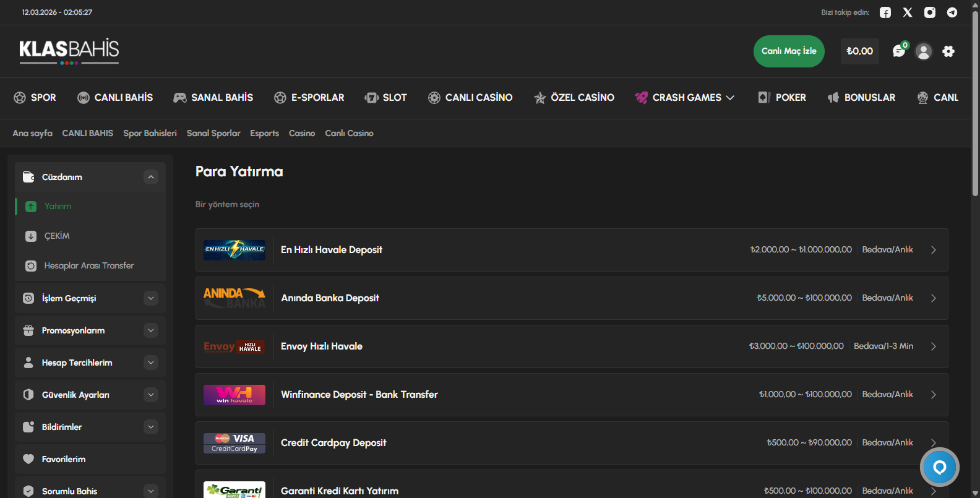Expand the İşlem Geçmişi section

(151, 298)
